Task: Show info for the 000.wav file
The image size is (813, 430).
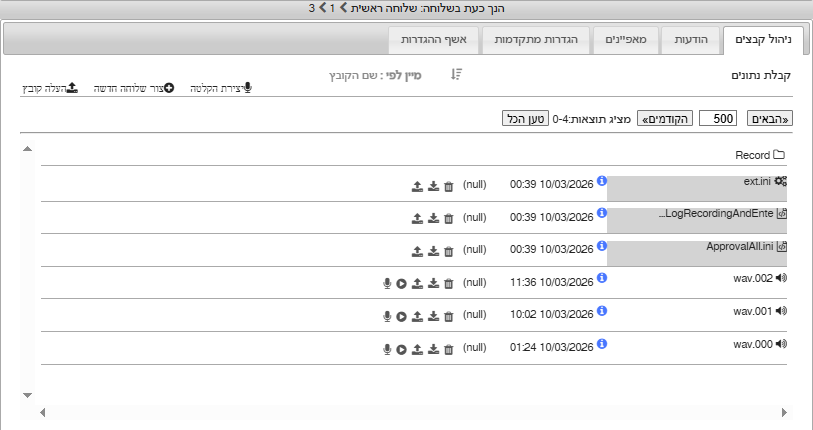Action: pyautogui.click(x=602, y=344)
